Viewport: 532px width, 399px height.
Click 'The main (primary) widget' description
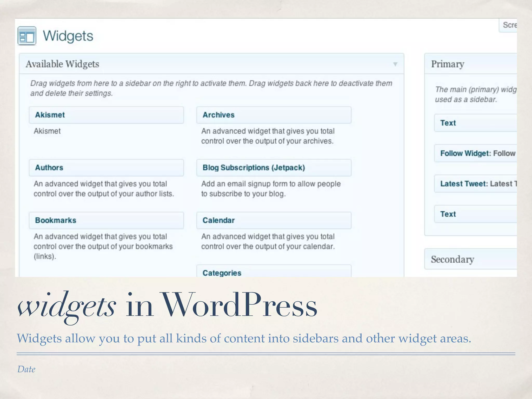476,94
